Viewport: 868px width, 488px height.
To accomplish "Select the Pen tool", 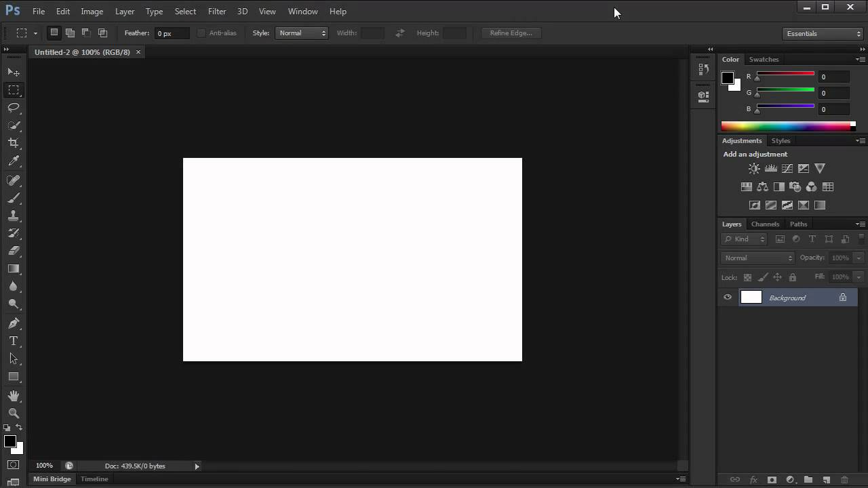I will [14, 323].
